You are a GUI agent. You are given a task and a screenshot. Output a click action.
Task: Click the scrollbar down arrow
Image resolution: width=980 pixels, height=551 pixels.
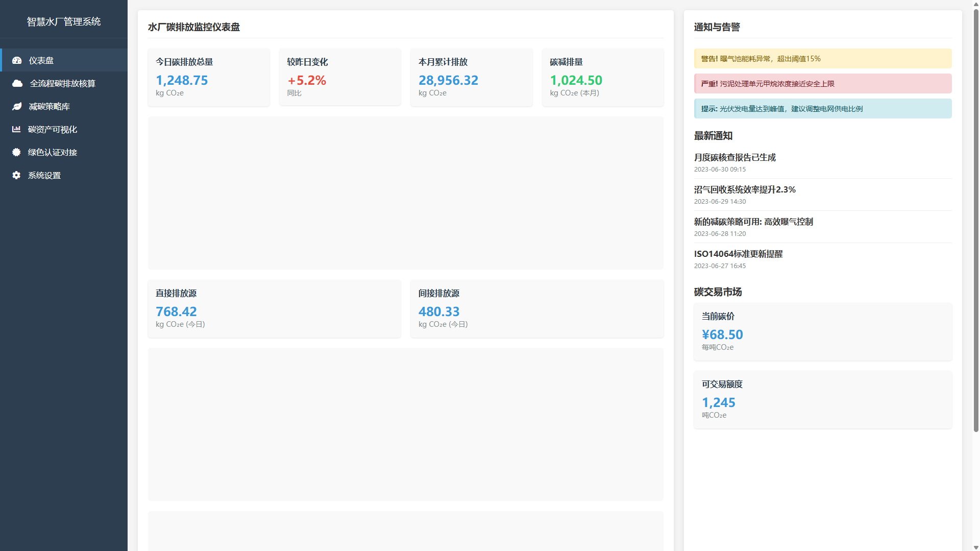(x=976, y=547)
